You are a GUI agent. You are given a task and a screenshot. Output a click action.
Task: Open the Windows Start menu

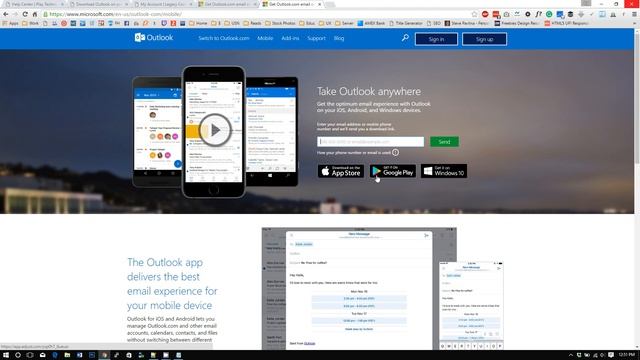coord(6,355)
